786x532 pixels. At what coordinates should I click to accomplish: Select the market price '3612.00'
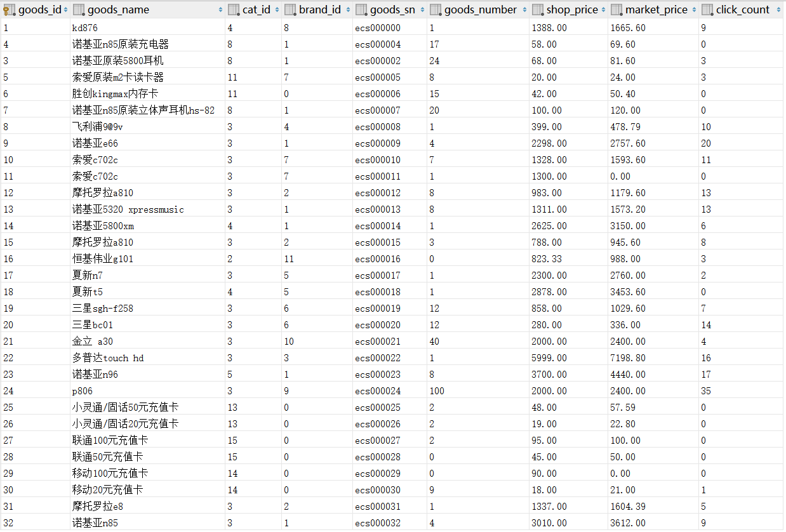click(x=628, y=523)
